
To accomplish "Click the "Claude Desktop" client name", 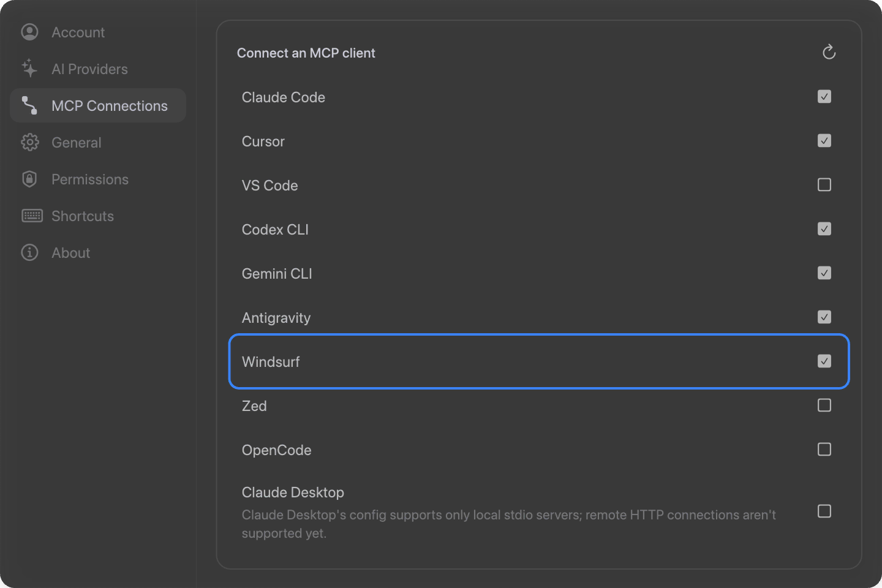I will (x=293, y=492).
